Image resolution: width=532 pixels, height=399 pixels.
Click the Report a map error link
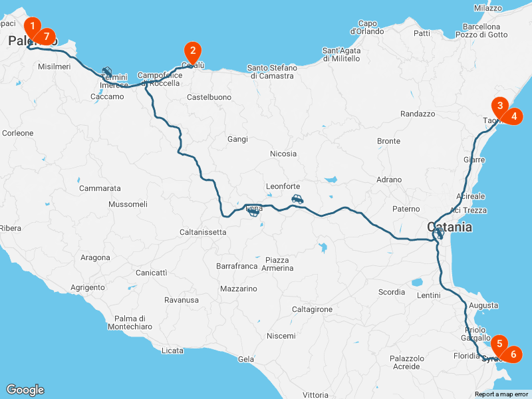(x=501, y=394)
